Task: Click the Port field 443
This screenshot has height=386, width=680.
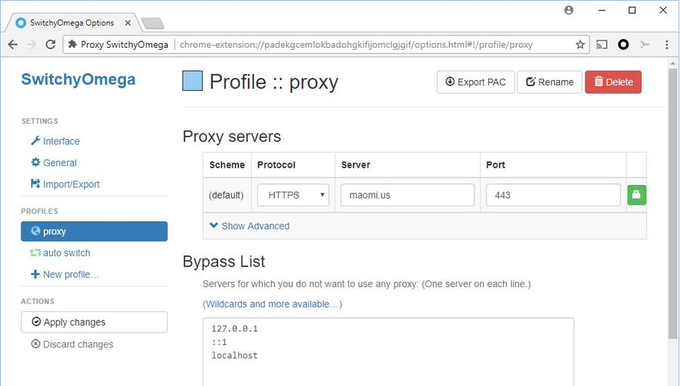Action: tap(553, 195)
